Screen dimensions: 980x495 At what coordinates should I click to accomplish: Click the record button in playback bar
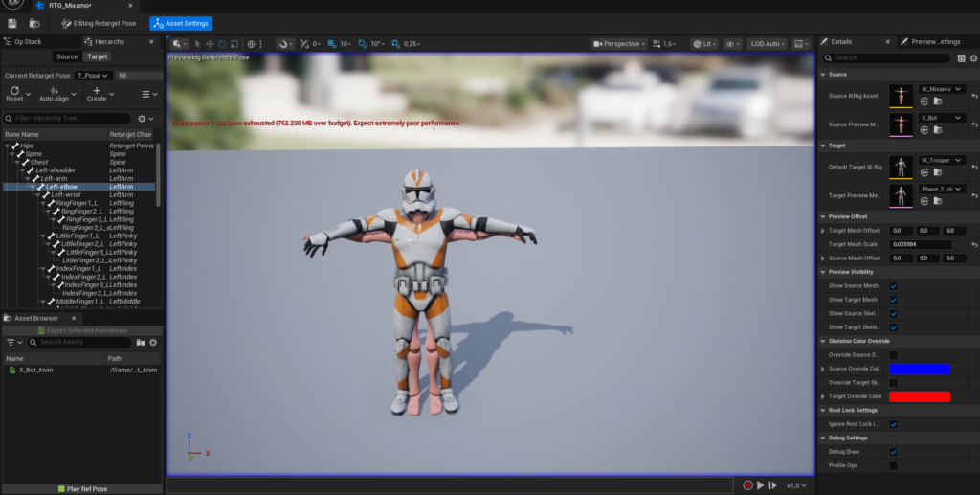(747, 485)
